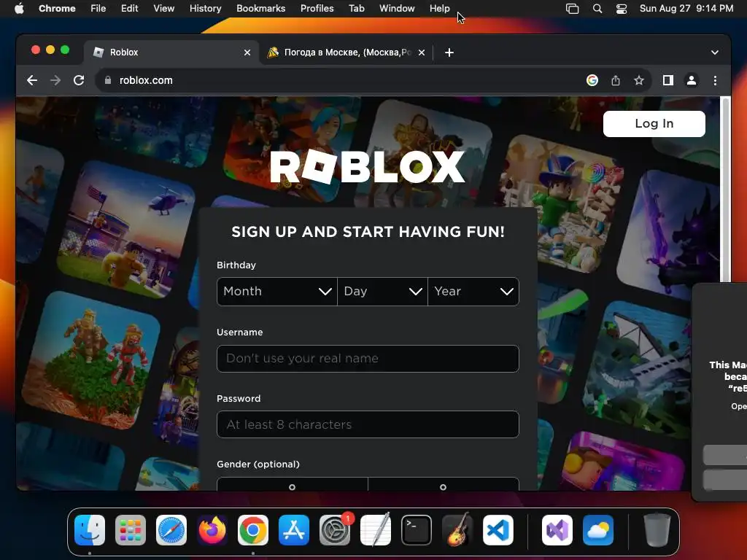Click the helicopter game thumbnail

point(127,228)
